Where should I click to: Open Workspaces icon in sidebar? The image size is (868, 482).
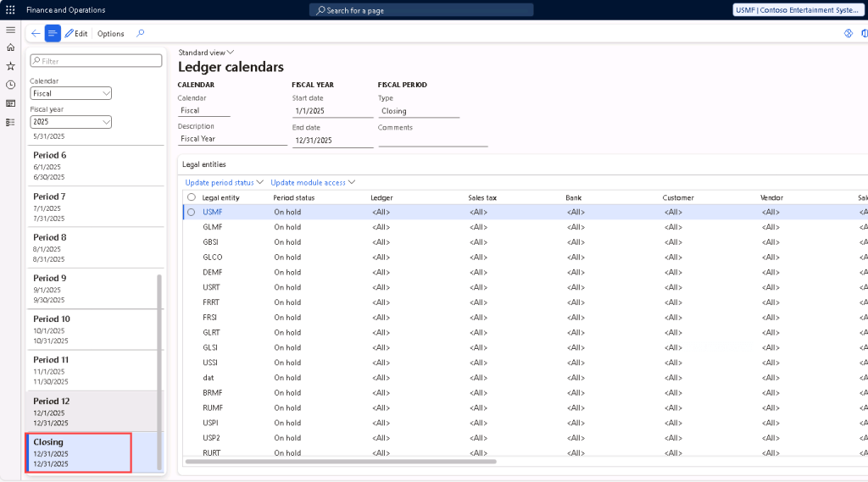coord(10,103)
